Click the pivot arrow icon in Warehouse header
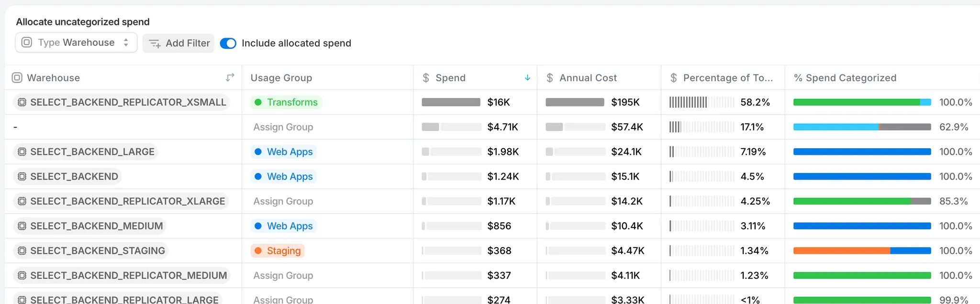980x304 pixels. point(230,77)
